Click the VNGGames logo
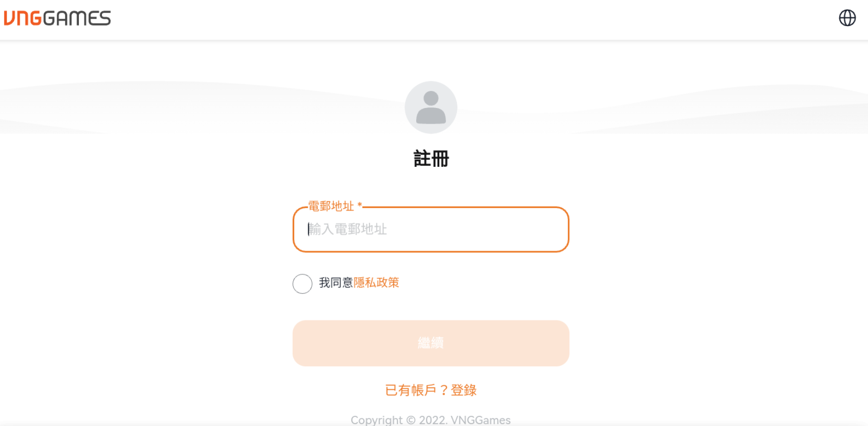Image resolution: width=868 pixels, height=426 pixels. [x=57, y=19]
